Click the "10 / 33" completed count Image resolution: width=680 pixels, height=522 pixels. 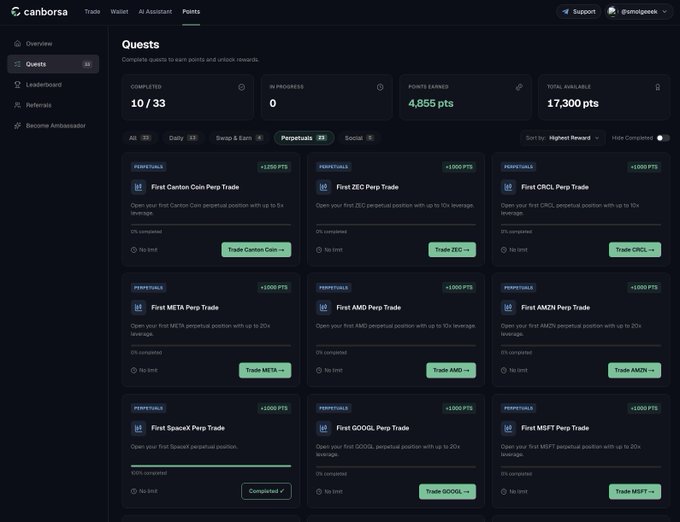coord(148,103)
